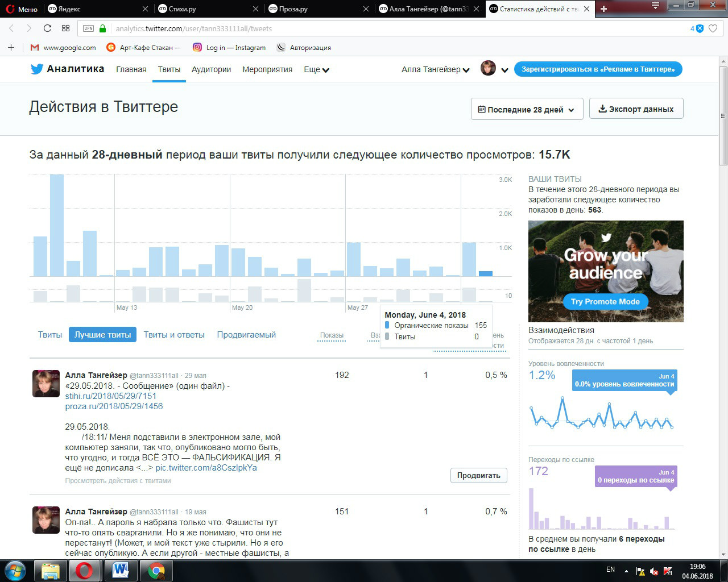Open a new browser tab with plus
This screenshot has width=728, height=582.
tap(603, 9)
